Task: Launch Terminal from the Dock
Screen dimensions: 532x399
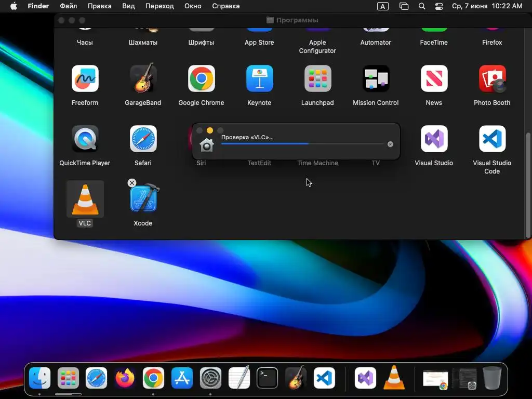Action: tap(268, 378)
